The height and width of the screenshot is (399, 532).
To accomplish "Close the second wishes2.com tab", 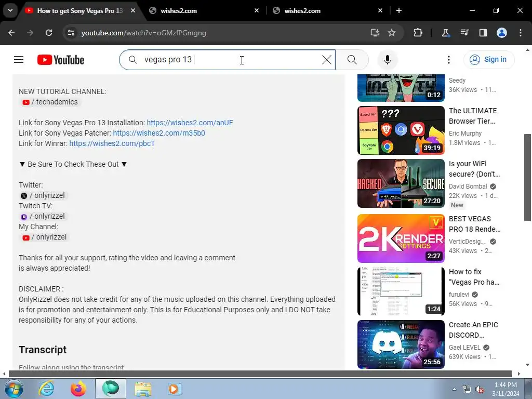I will click(x=380, y=11).
